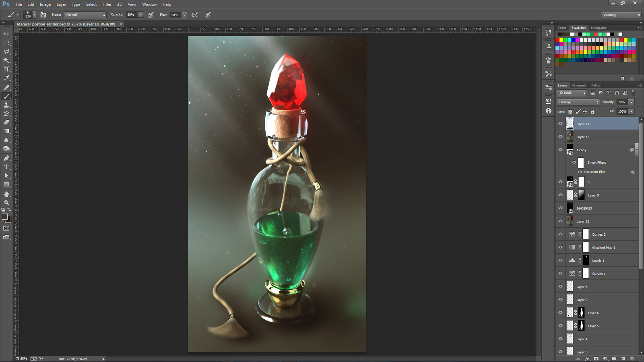Open the Image menu
644x362 pixels.
pyautogui.click(x=45, y=4)
